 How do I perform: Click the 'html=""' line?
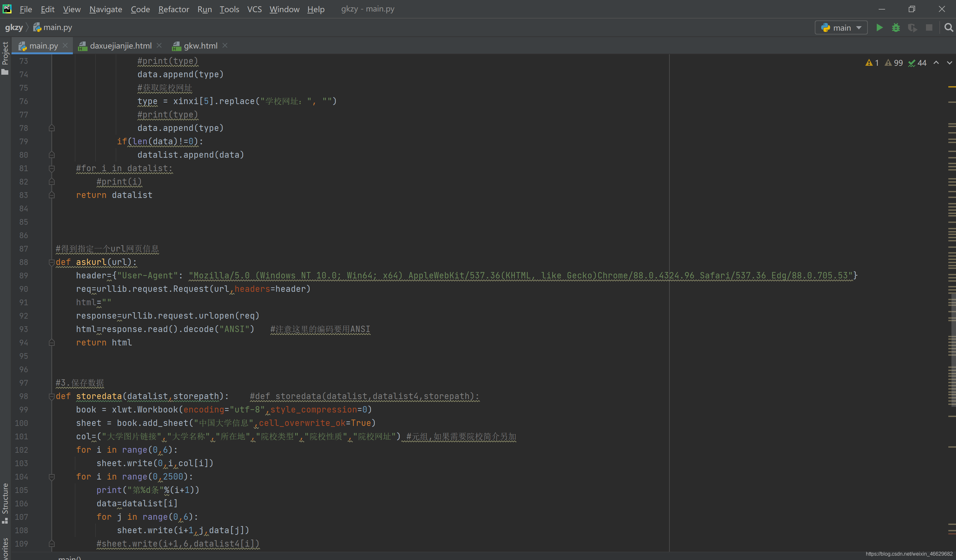pyautogui.click(x=93, y=303)
